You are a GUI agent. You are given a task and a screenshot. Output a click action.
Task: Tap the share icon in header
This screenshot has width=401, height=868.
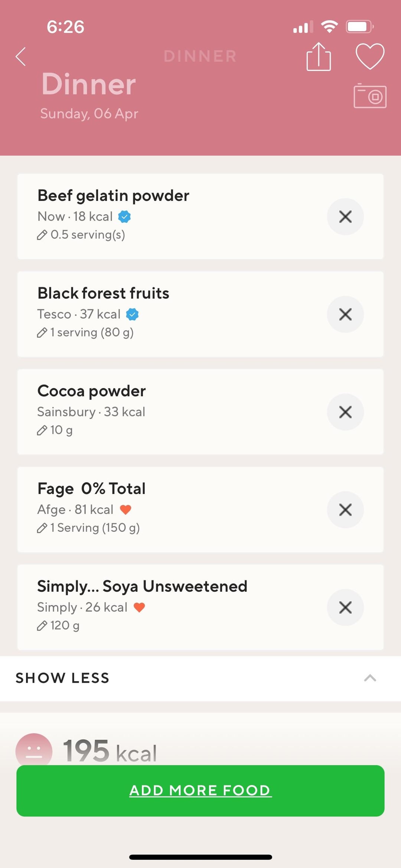pyautogui.click(x=318, y=57)
